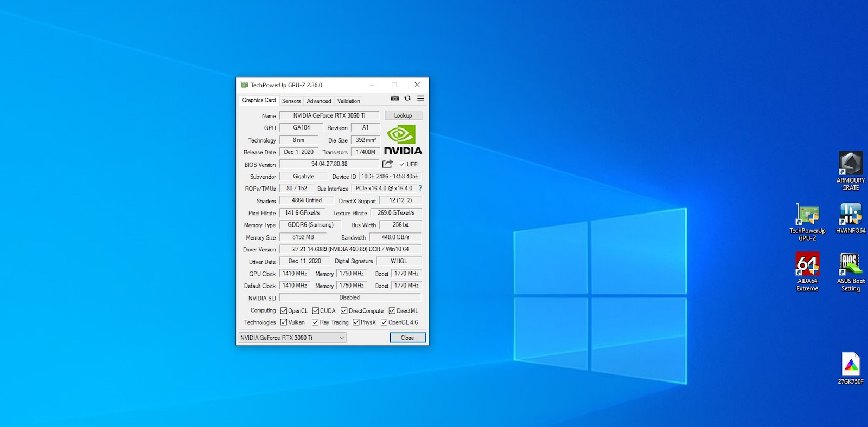Click the Bandwidth field 448.0 GB/s
The image size is (868, 427).
coord(395,237)
